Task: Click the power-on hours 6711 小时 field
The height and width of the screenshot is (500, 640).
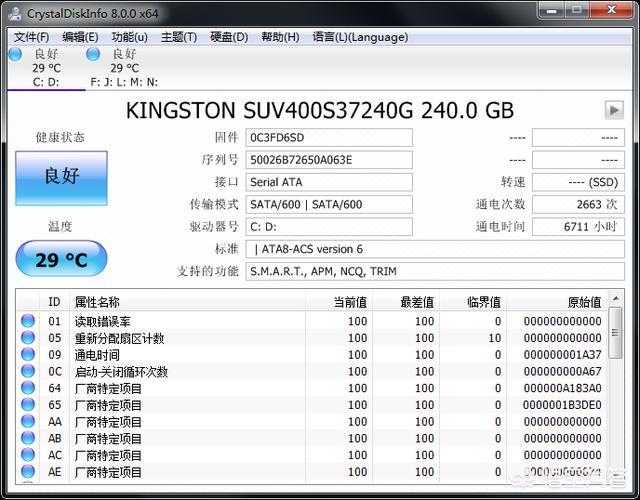Action: click(578, 227)
